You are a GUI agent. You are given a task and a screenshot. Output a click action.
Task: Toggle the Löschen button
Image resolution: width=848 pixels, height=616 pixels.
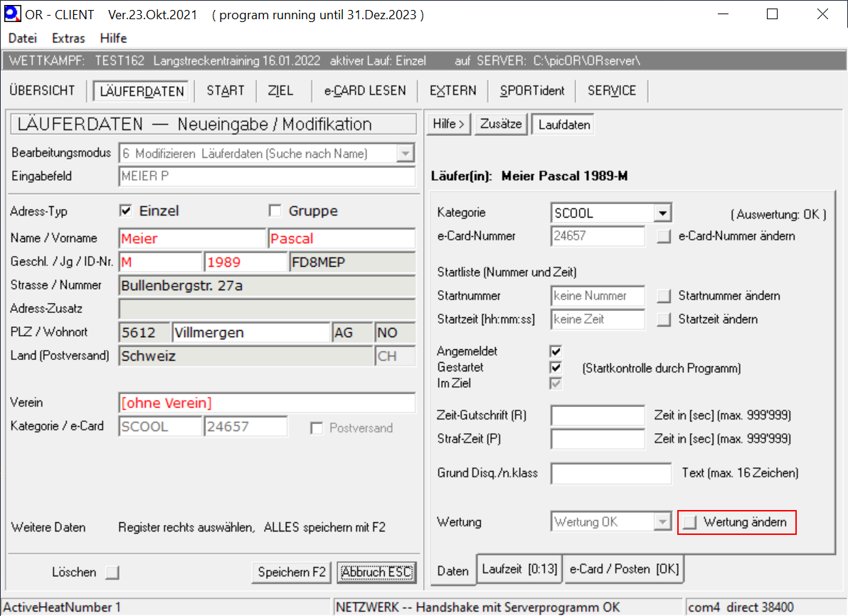pos(112,573)
